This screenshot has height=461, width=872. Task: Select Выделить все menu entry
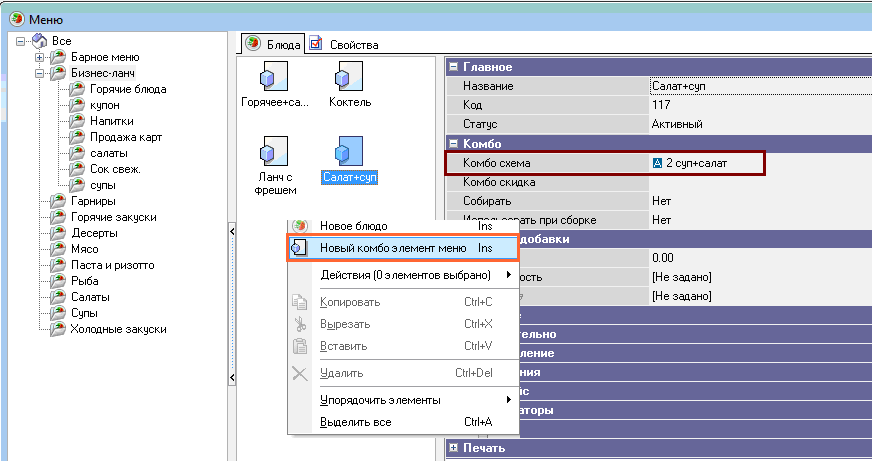tap(355, 422)
